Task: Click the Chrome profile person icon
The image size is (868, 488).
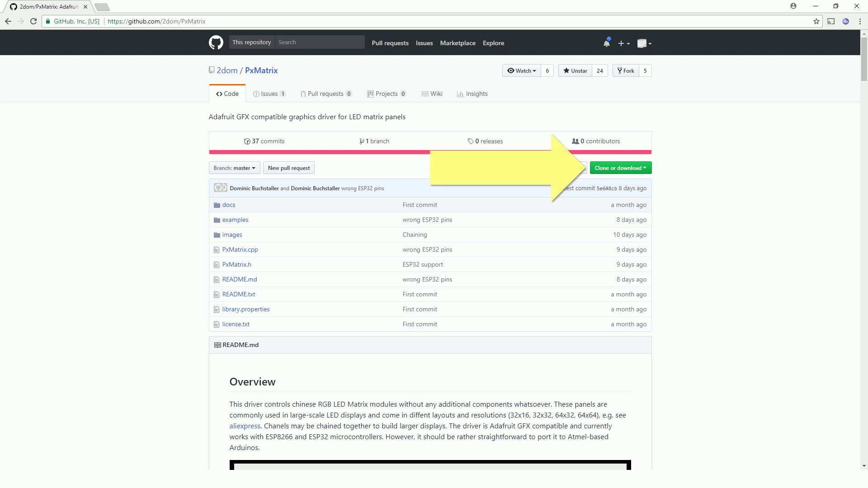Action: [793, 6]
